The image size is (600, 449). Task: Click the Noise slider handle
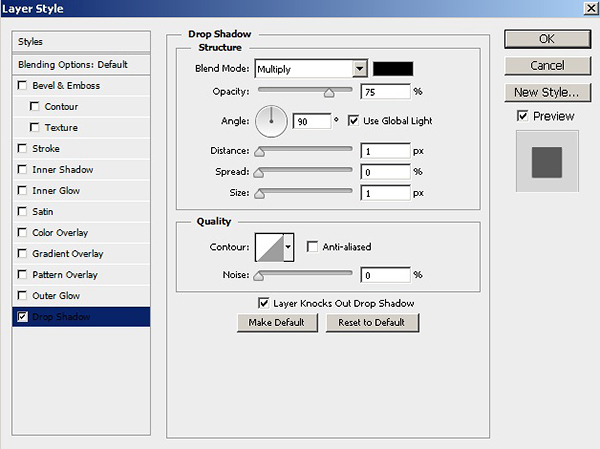(259, 276)
